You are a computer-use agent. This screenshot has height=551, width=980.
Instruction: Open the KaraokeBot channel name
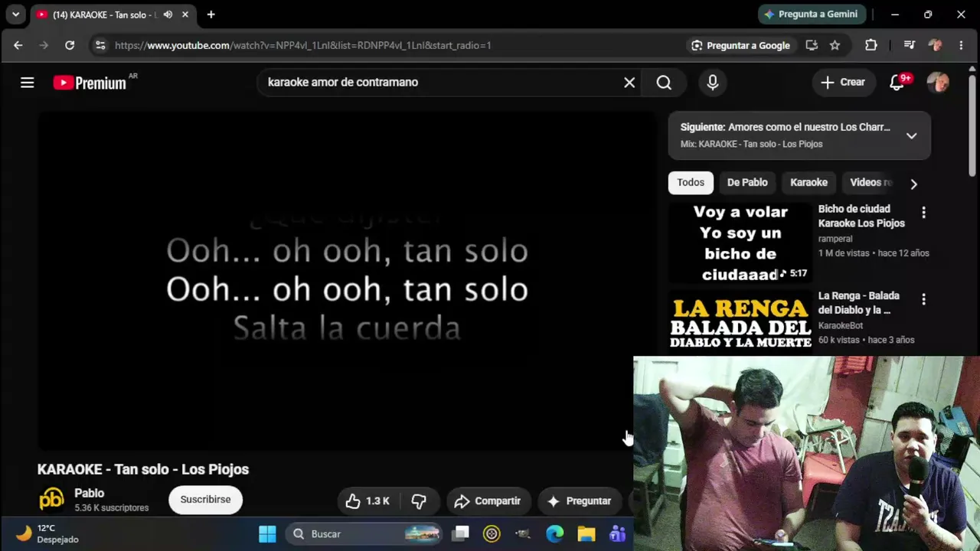tap(841, 326)
